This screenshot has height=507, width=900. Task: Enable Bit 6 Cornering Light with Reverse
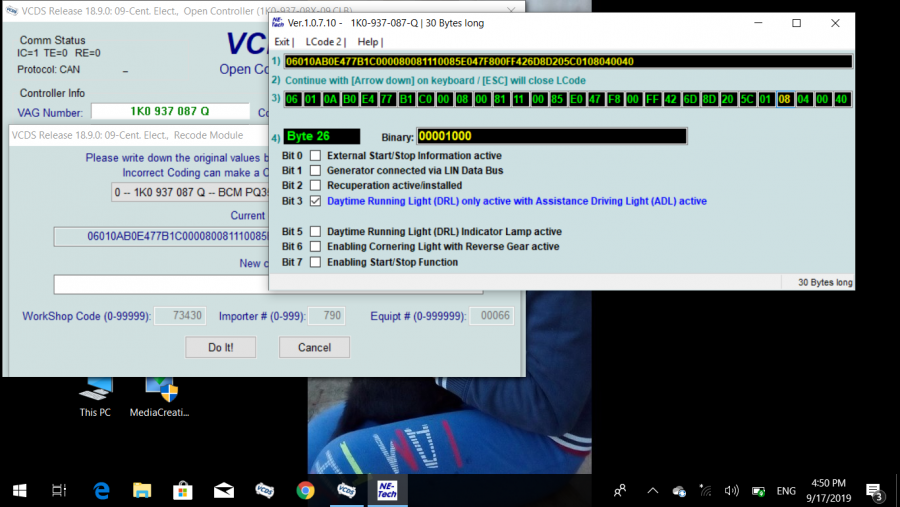(315, 246)
